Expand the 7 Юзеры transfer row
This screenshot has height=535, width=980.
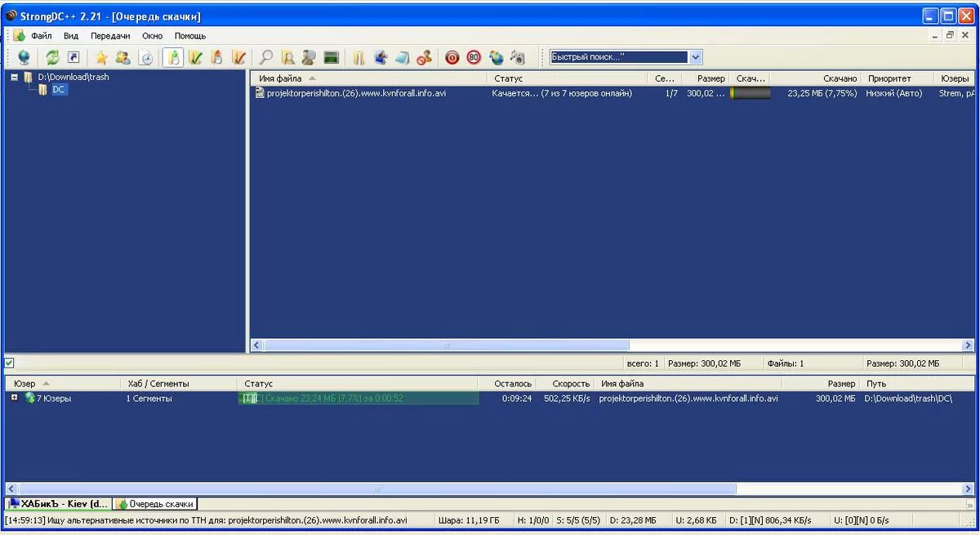[15, 398]
